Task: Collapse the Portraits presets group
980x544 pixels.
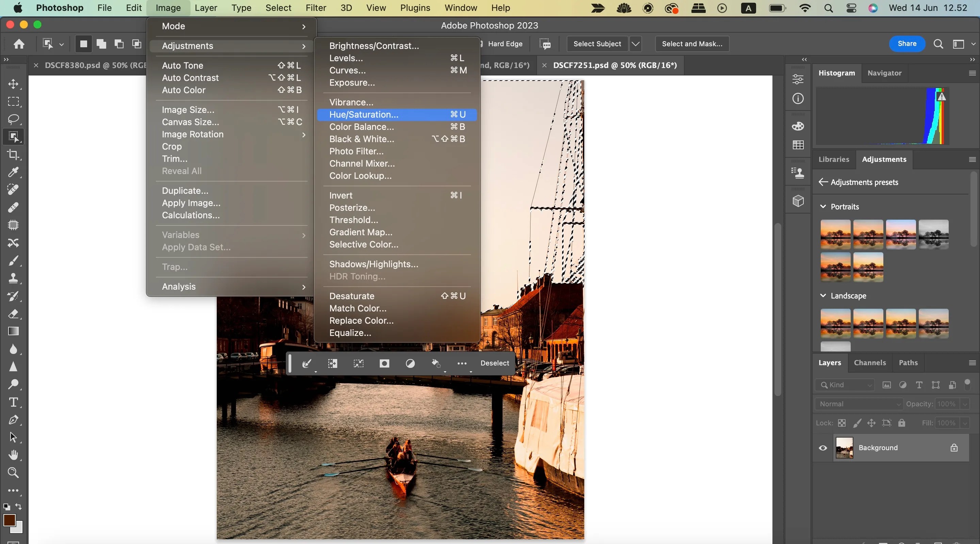Action: click(x=823, y=206)
